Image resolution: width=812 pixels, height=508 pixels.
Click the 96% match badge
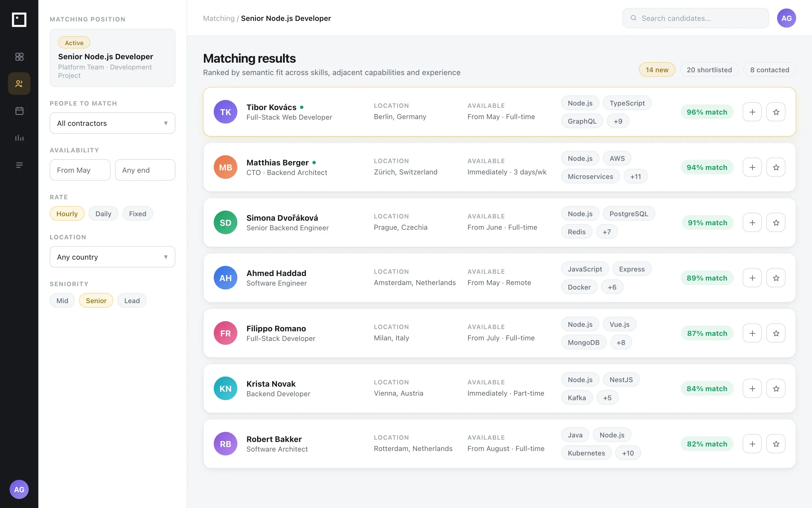tap(707, 112)
